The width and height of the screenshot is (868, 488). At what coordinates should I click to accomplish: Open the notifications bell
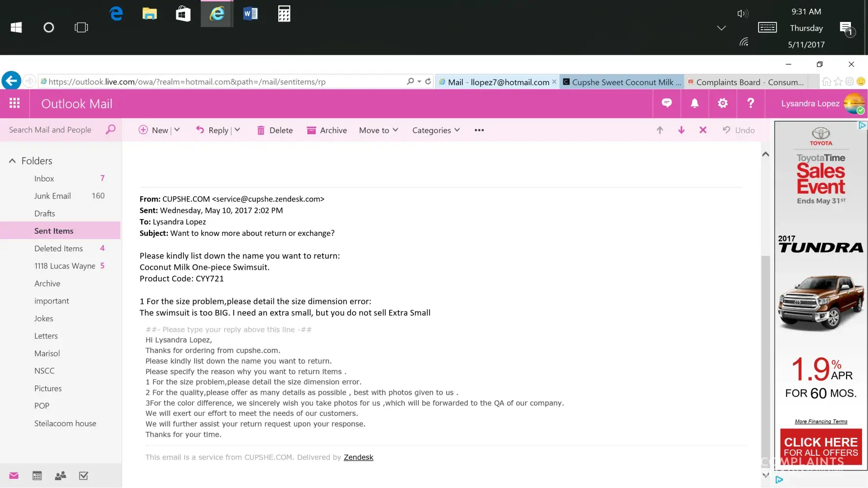pos(695,103)
